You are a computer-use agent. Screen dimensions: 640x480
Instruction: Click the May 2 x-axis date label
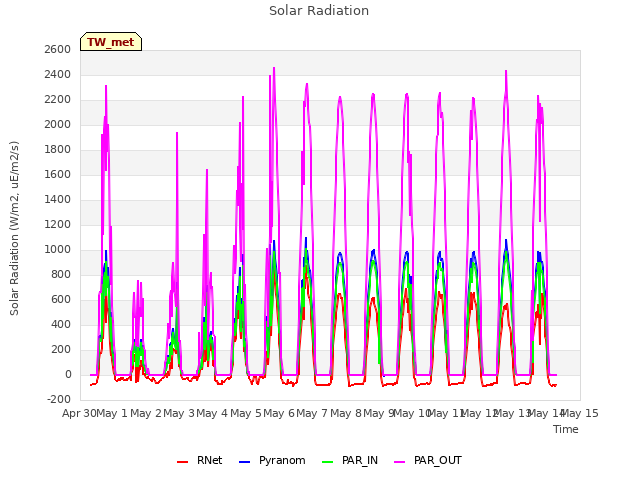point(146,413)
